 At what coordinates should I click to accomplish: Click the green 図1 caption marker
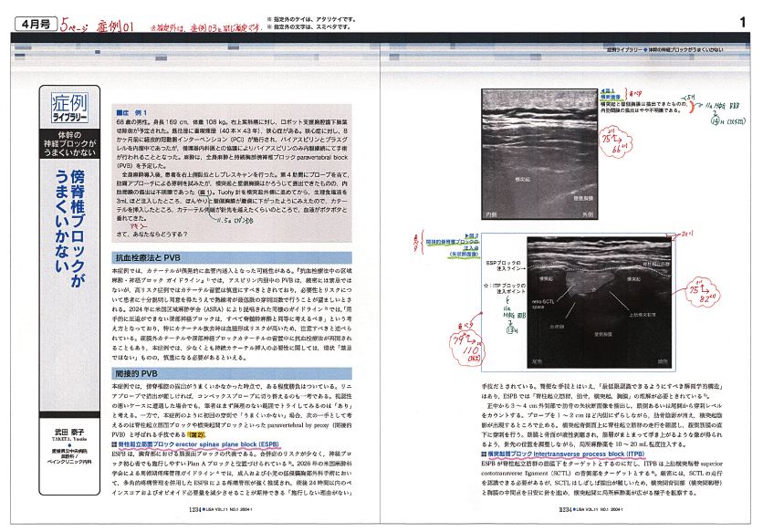[x=608, y=93]
